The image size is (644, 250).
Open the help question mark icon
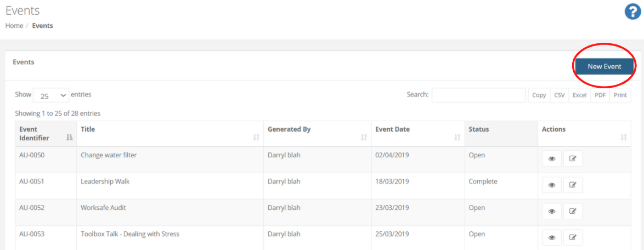coord(632,12)
